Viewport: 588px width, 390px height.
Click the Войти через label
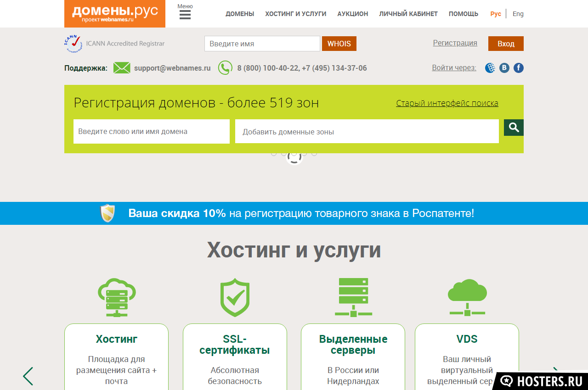tap(454, 67)
